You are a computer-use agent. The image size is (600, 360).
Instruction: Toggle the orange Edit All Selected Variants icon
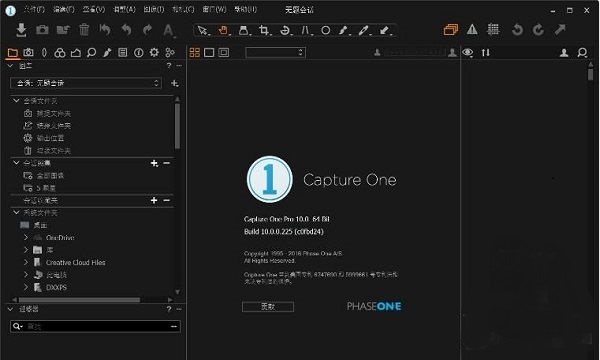click(451, 29)
